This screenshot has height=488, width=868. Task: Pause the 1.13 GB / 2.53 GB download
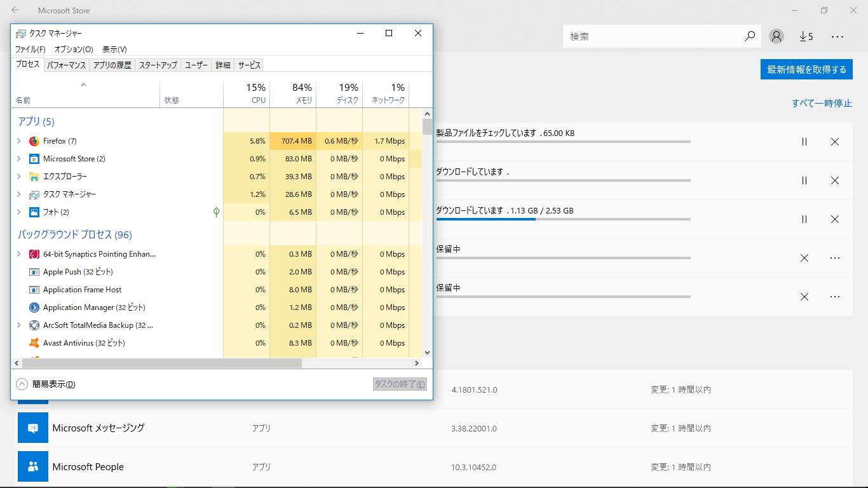[x=804, y=219]
